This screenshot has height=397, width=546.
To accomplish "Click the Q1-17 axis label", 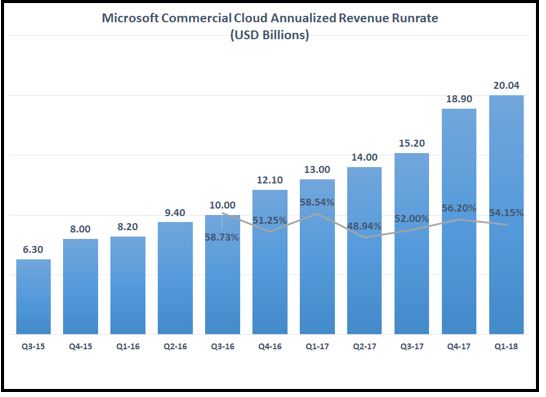I will click(317, 347).
